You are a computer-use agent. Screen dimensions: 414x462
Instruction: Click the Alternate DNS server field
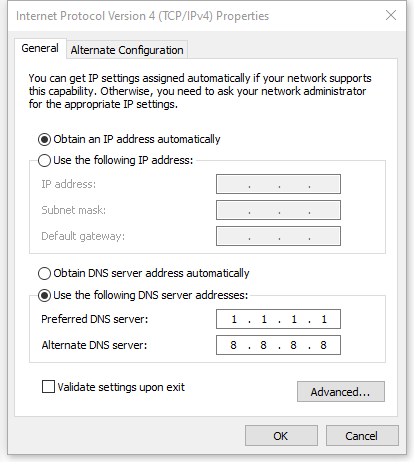point(278,345)
